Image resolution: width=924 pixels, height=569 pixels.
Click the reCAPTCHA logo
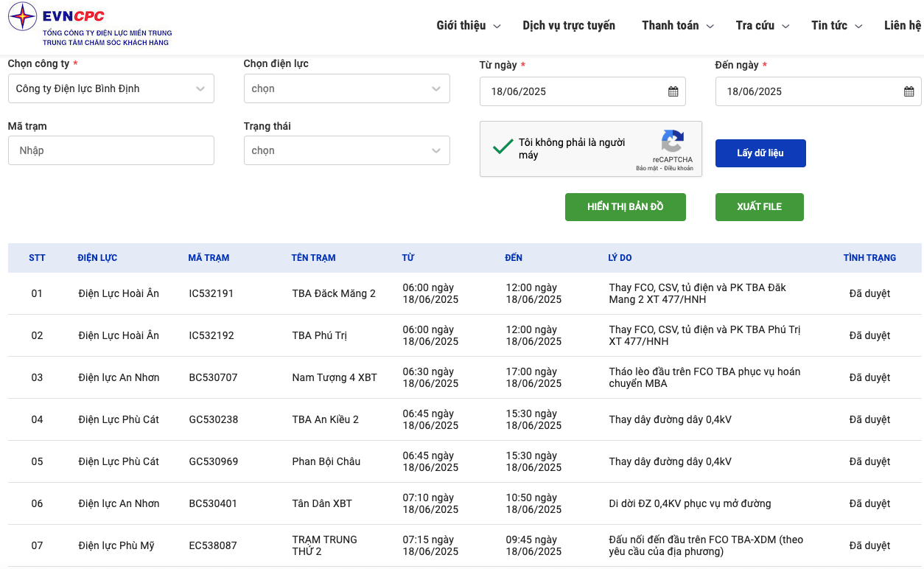pyautogui.click(x=672, y=141)
